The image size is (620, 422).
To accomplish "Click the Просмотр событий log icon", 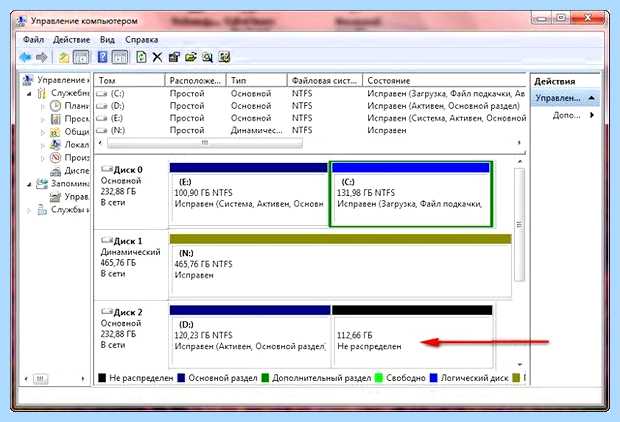I will click(x=56, y=119).
